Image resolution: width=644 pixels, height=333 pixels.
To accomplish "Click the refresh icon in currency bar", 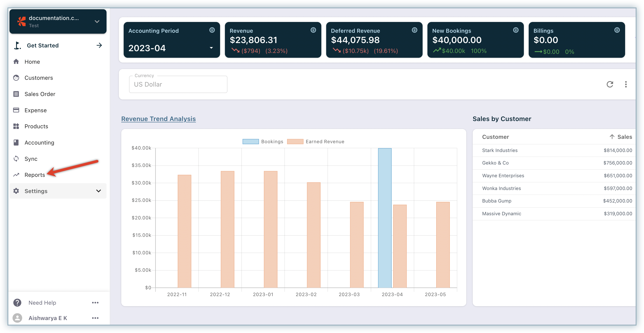I will (x=610, y=85).
